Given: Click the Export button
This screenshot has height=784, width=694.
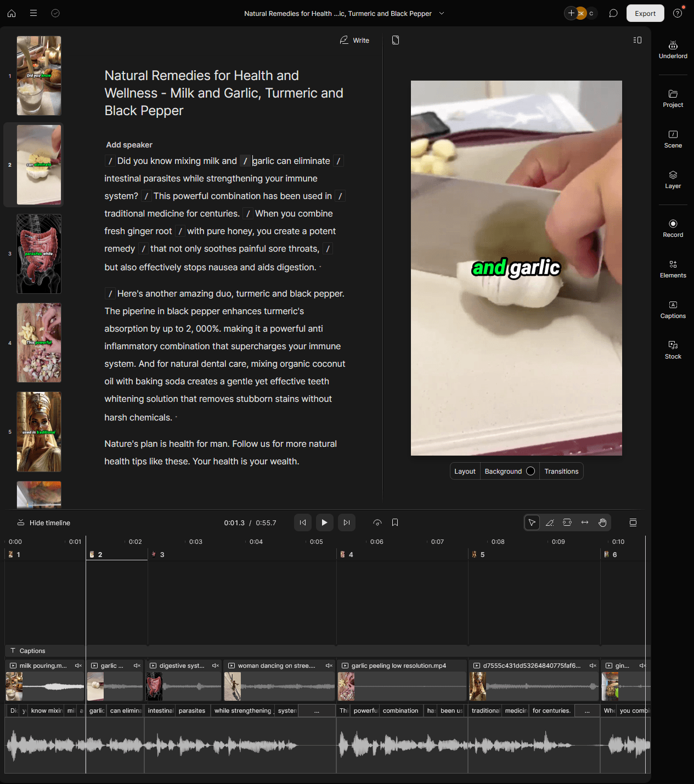Looking at the screenshot, I should [x=645, y=13].
